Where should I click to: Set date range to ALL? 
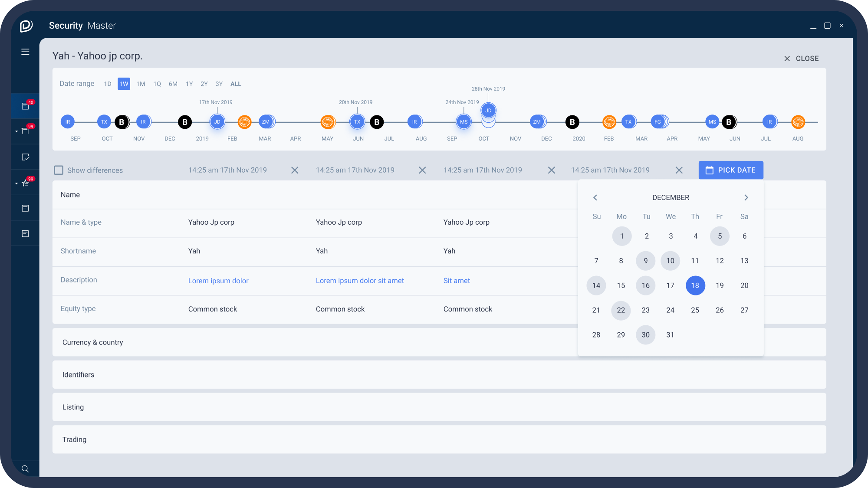pos(236,84)
